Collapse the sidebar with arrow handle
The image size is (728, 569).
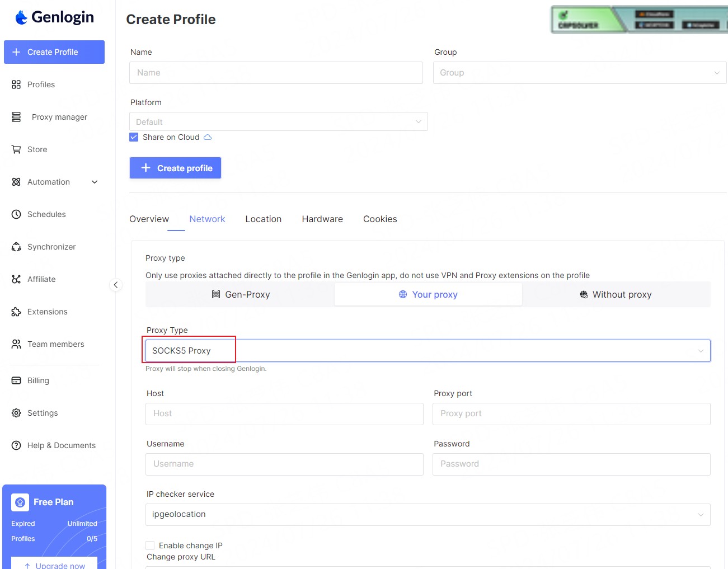(x=116, y=285)
